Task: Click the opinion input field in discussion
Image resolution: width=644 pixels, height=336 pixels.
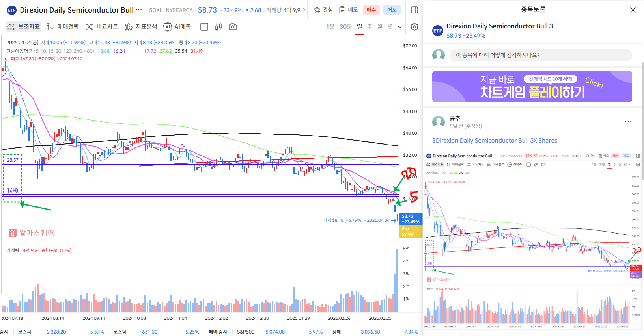Action: [540, 55]
